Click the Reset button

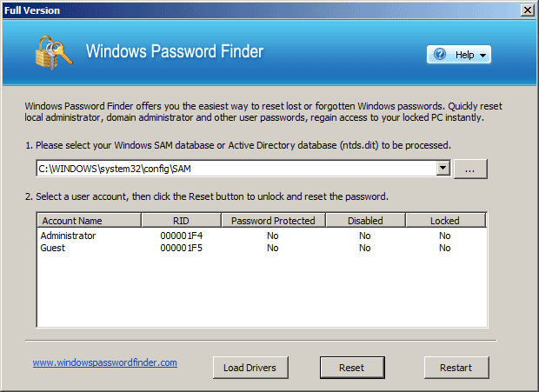pos(352,368)
